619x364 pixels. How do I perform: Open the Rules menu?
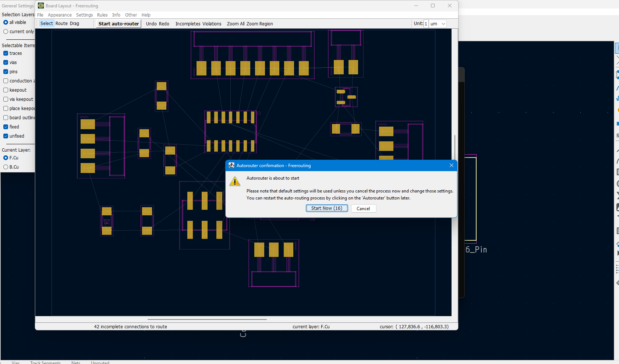point(102,15)
